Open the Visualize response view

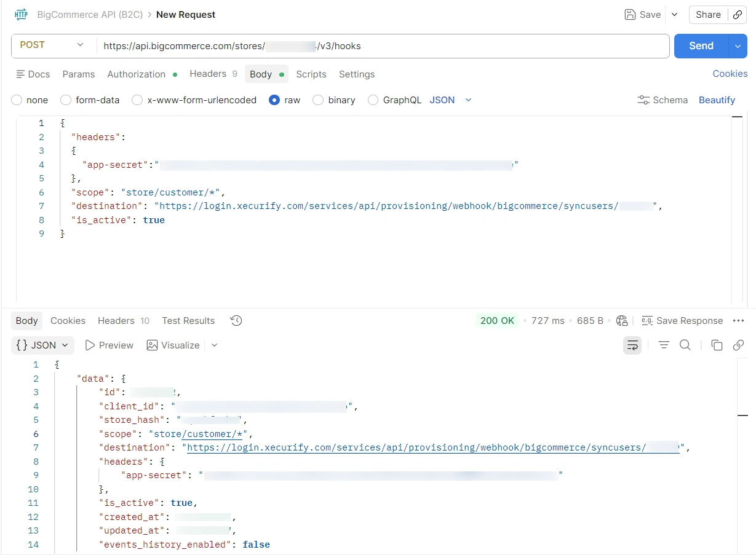click(x=173, y=345)
